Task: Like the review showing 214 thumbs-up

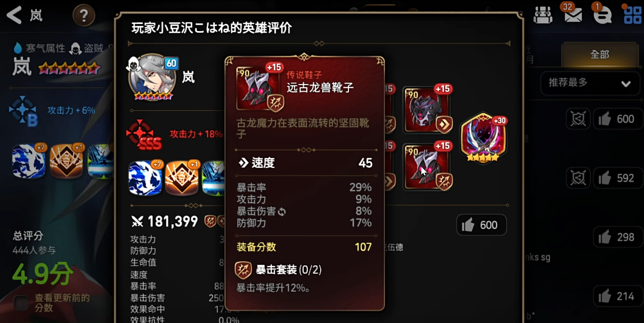Action: pyautogui.click(x=618, y=296)
